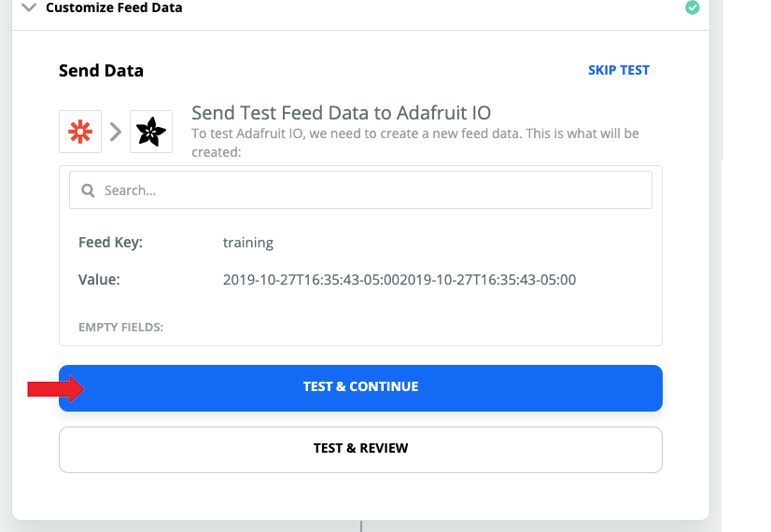Click the Feed Key label
This screenshot has height=532, width=771.
pos(110,243)
